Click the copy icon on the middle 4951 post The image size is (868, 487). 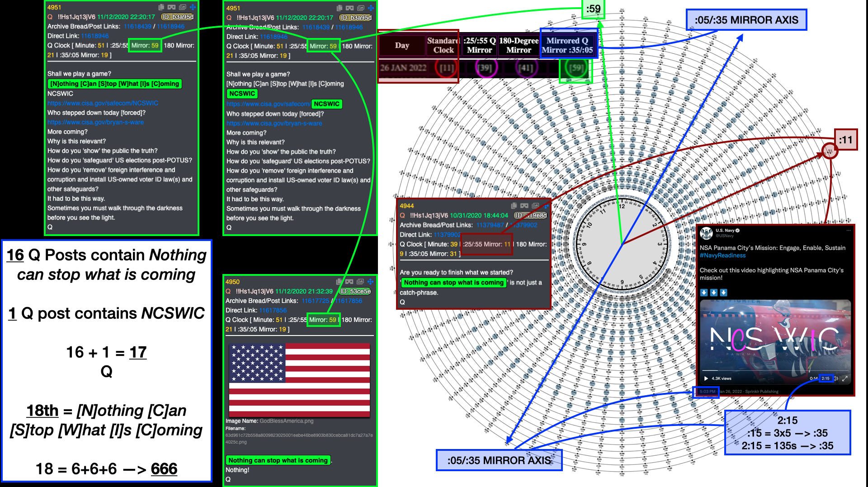click(x=340, y=8)
